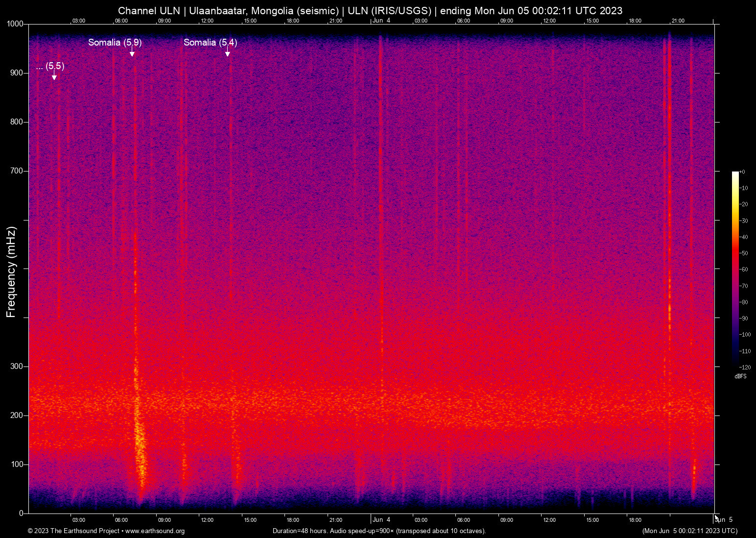The width and height of the screenshot is (756, 538).
Task: Click the "Somalia (5.4)" earthquake annotation
Action: pos(211,43)
